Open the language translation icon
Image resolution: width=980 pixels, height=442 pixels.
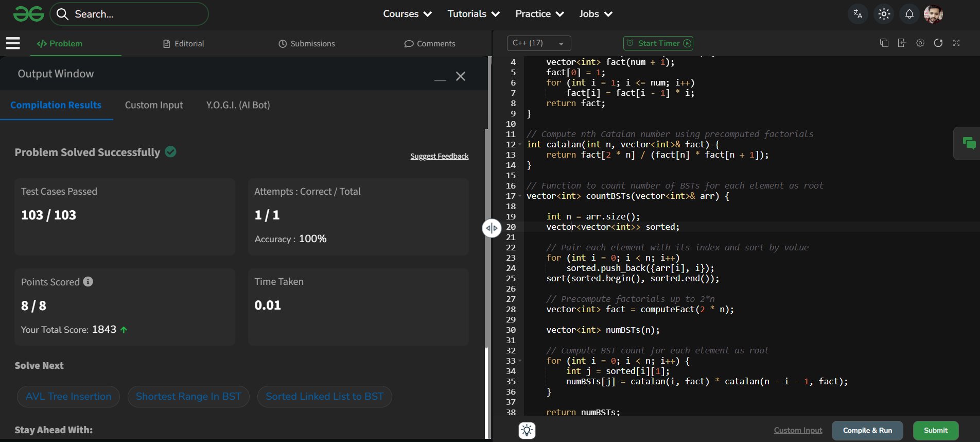(857, 14)
